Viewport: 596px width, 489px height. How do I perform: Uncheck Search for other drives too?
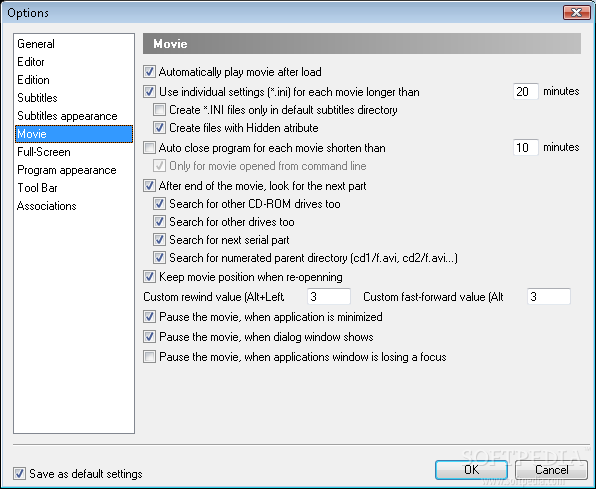[x=159, y=222]
